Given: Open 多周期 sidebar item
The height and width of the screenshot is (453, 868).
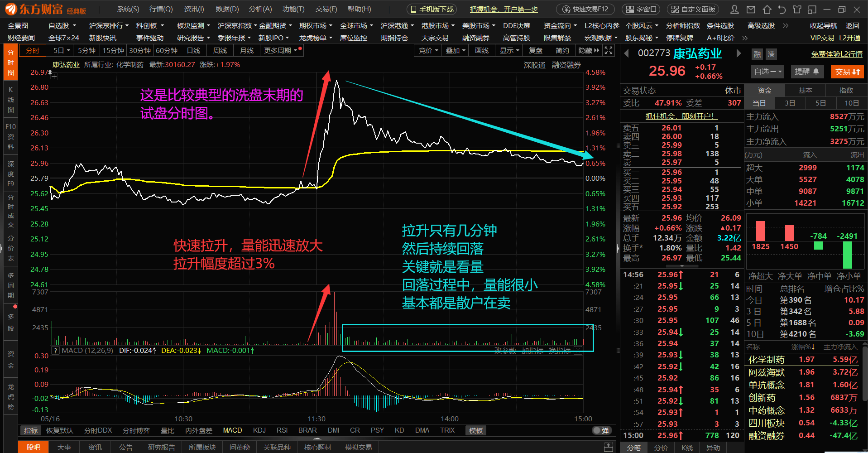Looking at the screenshot, I should coord(11,285).
